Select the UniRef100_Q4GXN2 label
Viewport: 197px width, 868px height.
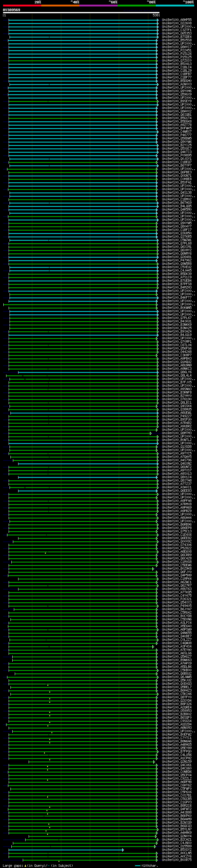click(177, 463)
